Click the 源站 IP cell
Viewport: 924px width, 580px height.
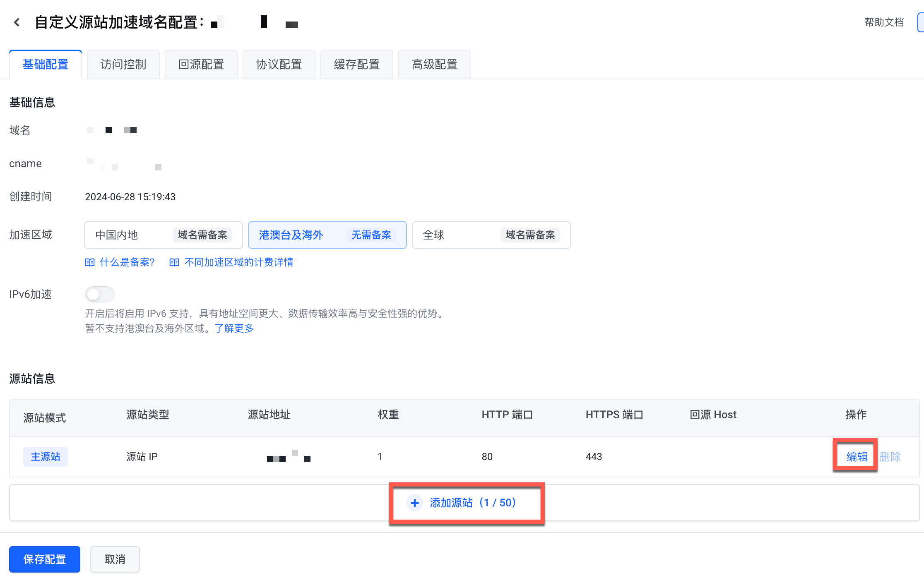pyautogui.click(x=142, y=457)
